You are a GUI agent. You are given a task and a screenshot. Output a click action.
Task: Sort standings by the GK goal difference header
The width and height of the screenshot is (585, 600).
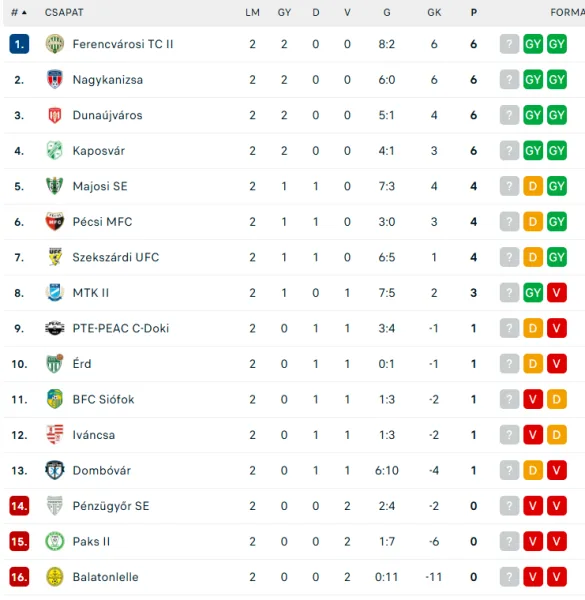point(434,13)
